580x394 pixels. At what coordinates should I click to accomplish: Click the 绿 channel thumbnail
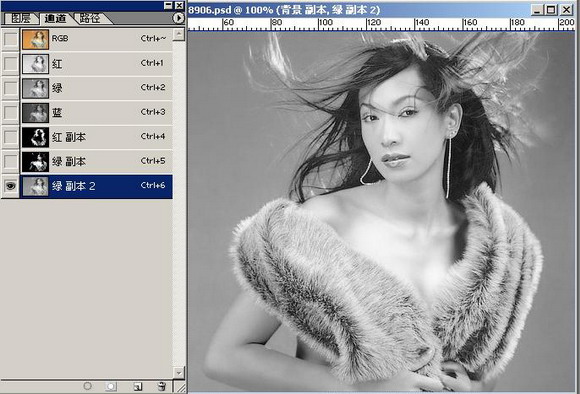(x=35, y=88)
